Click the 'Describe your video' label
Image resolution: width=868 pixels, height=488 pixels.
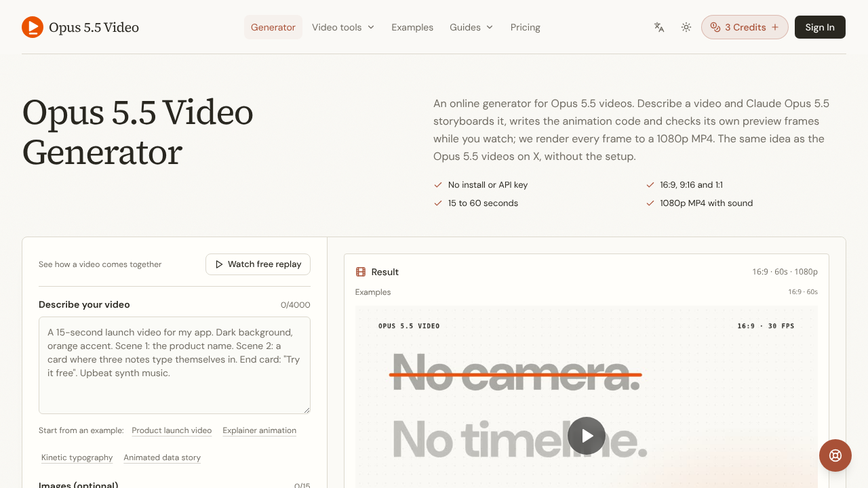[84, 305]
